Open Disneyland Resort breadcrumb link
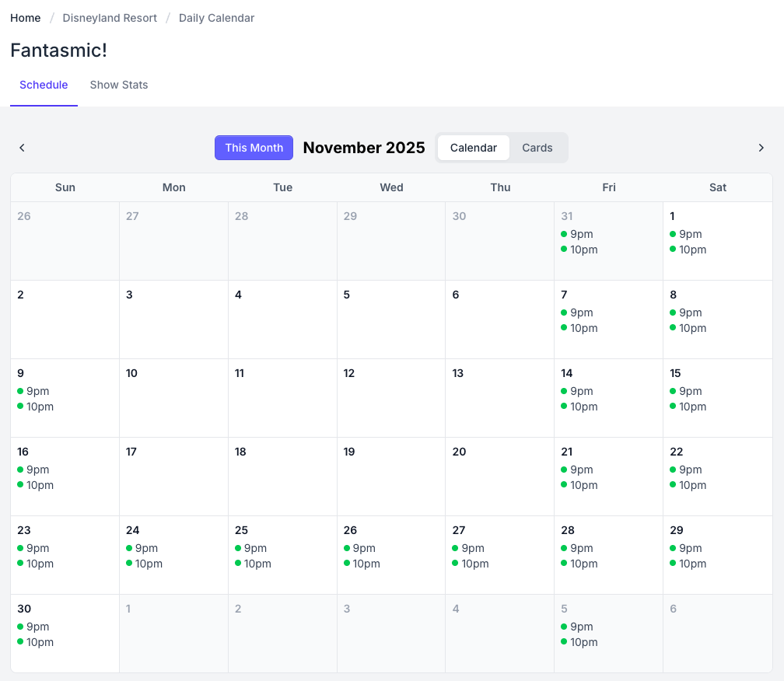784x681 pixels. click(x=110, y=18)
